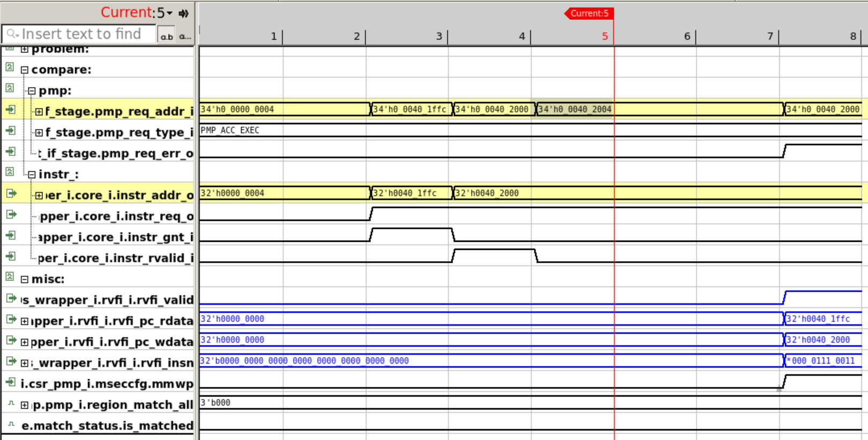Select waveform value 34'h0_0040_2004

click(575, 110)
